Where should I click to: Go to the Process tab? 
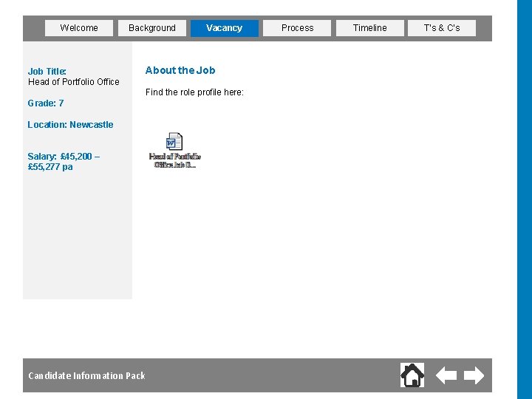[297, 28]
